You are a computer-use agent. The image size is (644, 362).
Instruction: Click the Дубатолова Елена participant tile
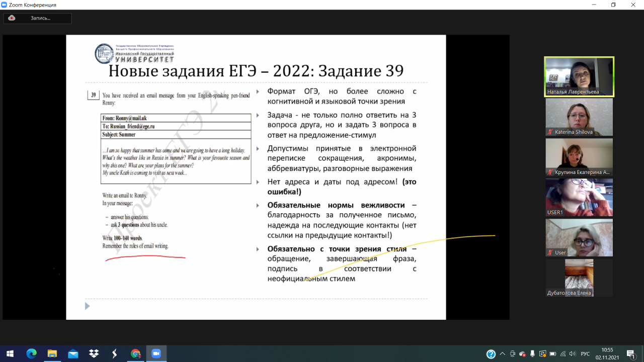pos(579,278)
